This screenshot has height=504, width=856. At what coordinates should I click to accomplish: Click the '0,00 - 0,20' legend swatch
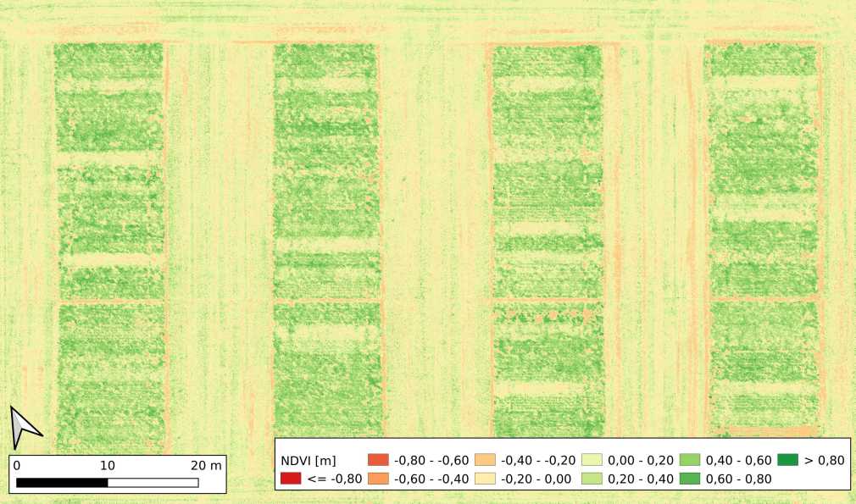pyautogui.click(x=592, y=460)
